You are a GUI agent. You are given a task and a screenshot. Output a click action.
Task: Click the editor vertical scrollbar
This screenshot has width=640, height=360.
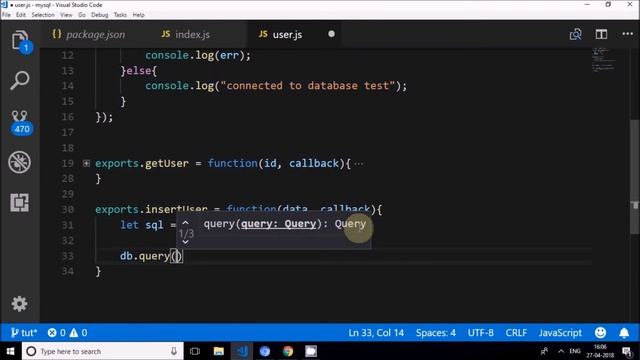point(635,176)
